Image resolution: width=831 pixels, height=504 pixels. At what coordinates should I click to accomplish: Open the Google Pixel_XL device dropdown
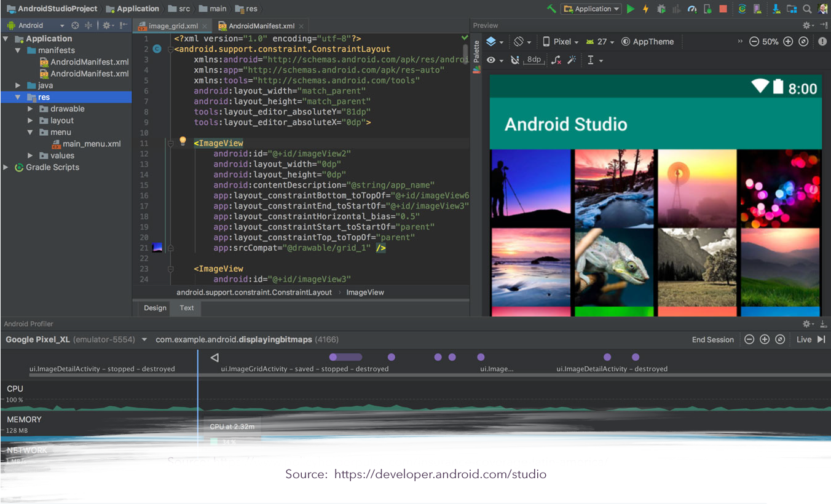[x=76, y=339]
